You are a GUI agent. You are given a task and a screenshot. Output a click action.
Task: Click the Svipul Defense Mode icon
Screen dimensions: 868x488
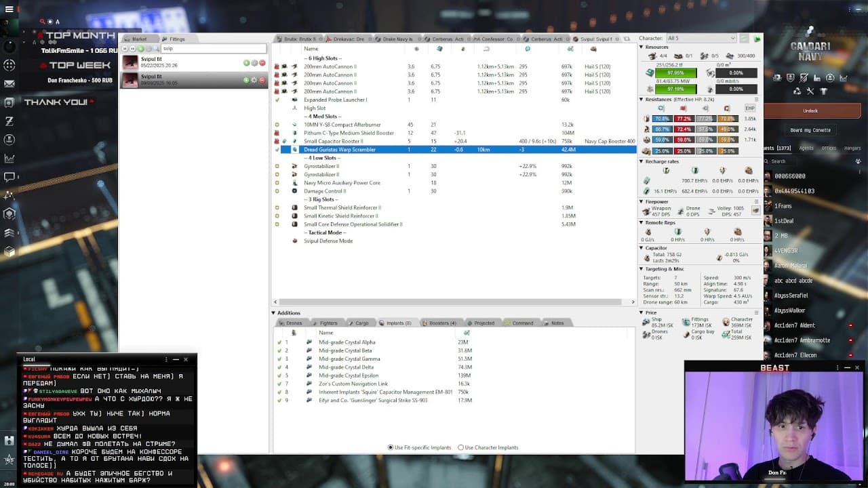coord(294,241)
